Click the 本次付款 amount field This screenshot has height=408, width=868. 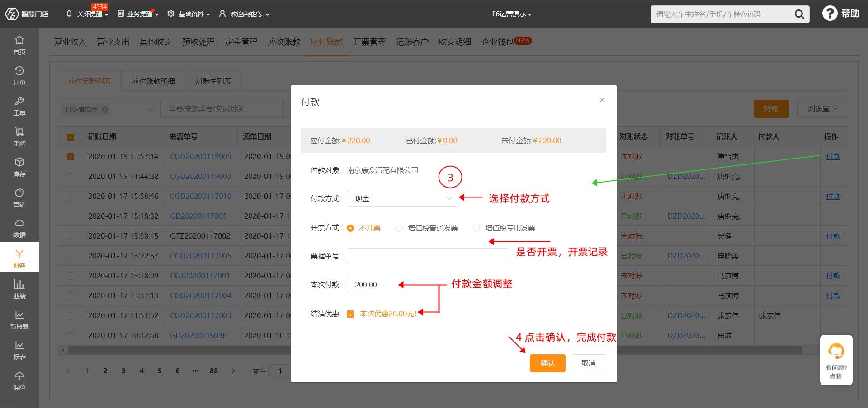[x=428, y=285]
